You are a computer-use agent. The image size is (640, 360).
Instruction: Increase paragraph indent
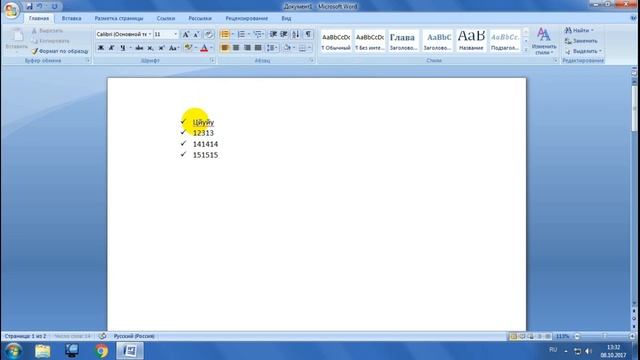(284, 34)
